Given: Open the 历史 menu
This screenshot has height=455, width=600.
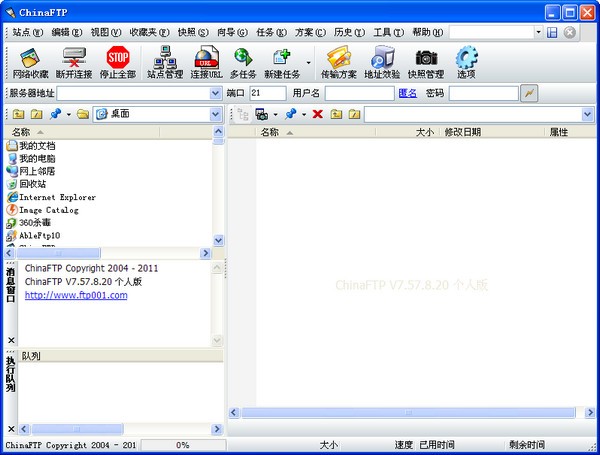Looking at the screenshot, I should pyautogui.click(x=349, y=33).
